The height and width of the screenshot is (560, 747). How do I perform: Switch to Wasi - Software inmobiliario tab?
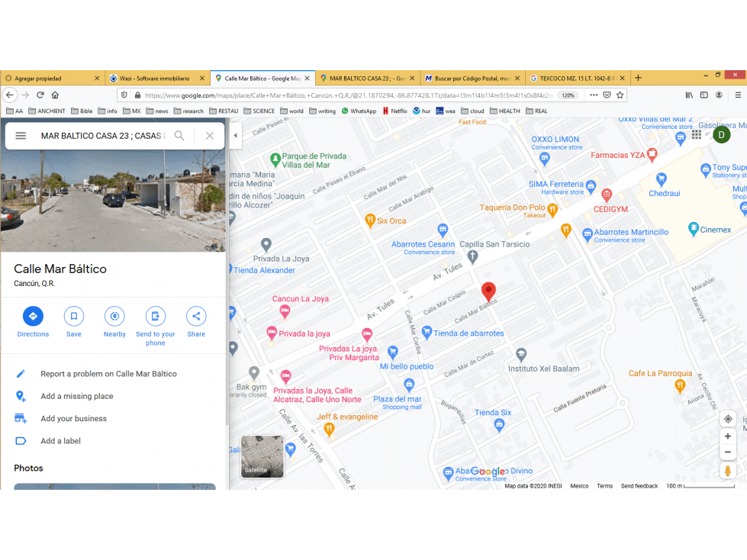click(157, 78)
